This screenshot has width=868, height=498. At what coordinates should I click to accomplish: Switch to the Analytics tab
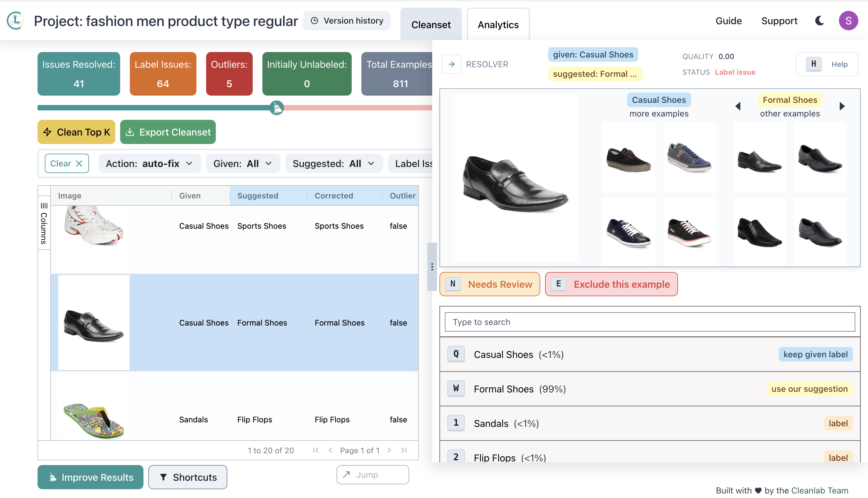click(498, 25)
